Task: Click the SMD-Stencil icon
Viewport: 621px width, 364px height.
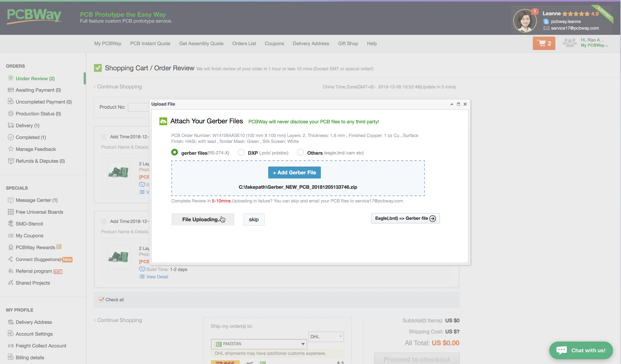Action: click(x=11, y=223)
